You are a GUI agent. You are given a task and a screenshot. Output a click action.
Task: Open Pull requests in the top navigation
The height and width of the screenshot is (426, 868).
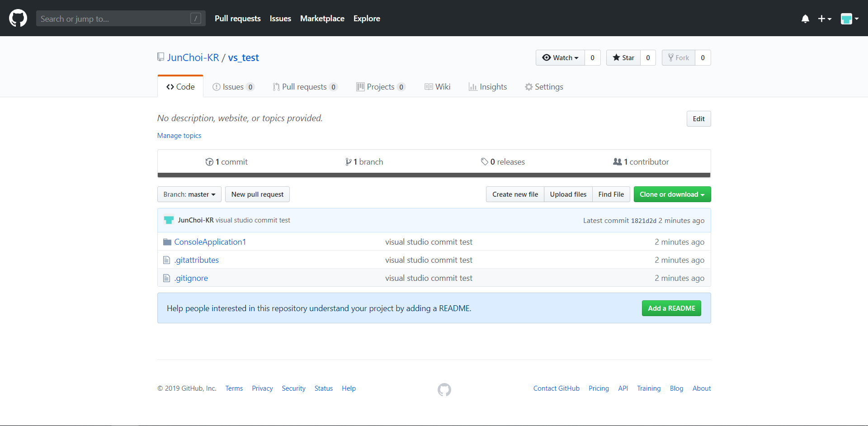pos(238,19)
